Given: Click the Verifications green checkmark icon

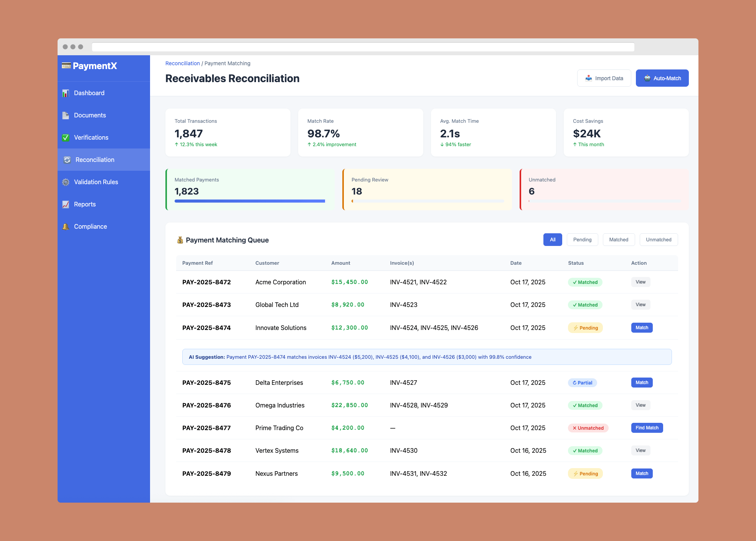Looking at the screenshot, I should pos(66,138).
